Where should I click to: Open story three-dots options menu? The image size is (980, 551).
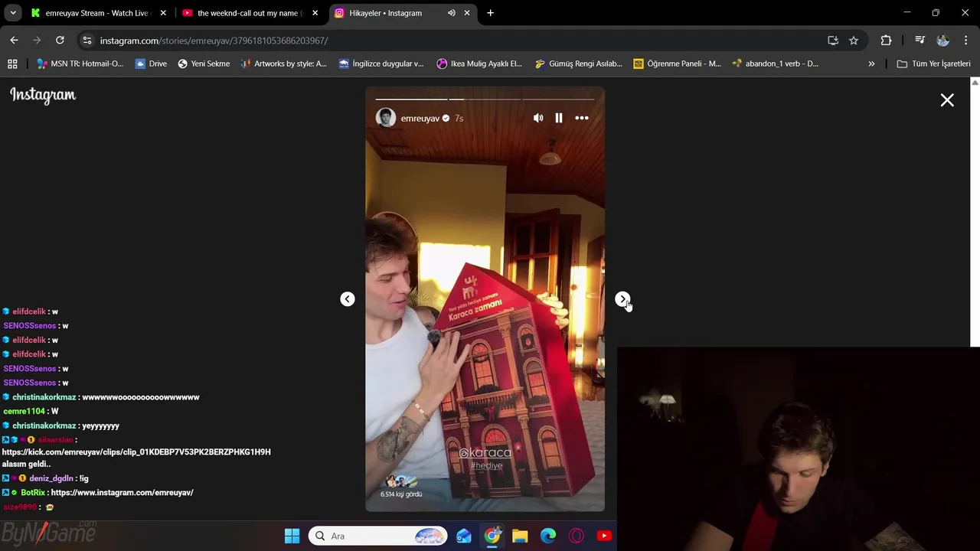click(x=582, y=118)
